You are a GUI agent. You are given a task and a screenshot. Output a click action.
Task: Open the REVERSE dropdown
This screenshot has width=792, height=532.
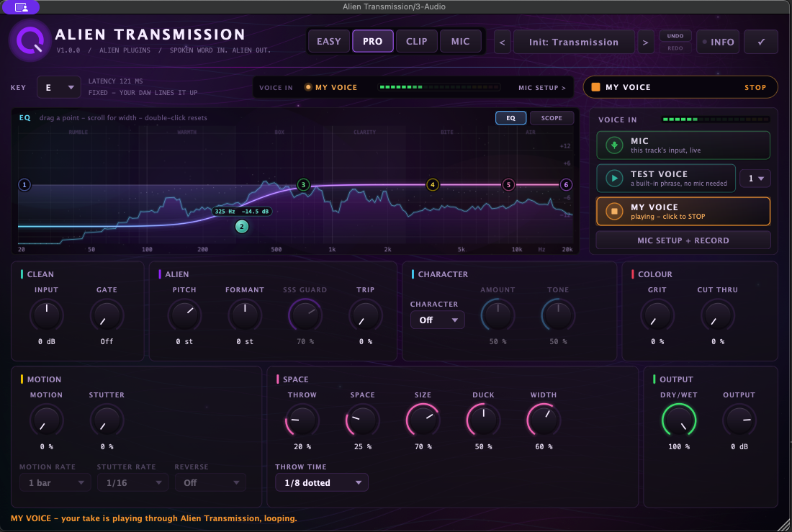(x=210, y=482)
